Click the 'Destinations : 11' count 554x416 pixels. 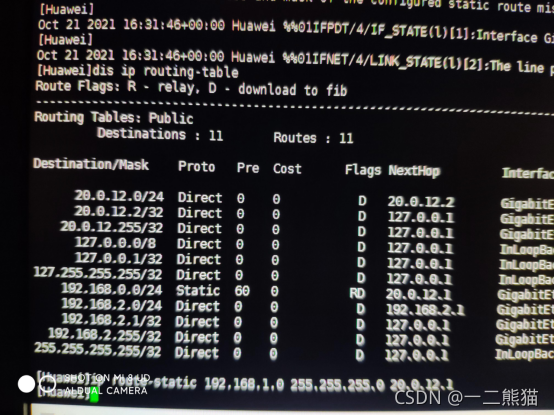click(x=160, y=134)
